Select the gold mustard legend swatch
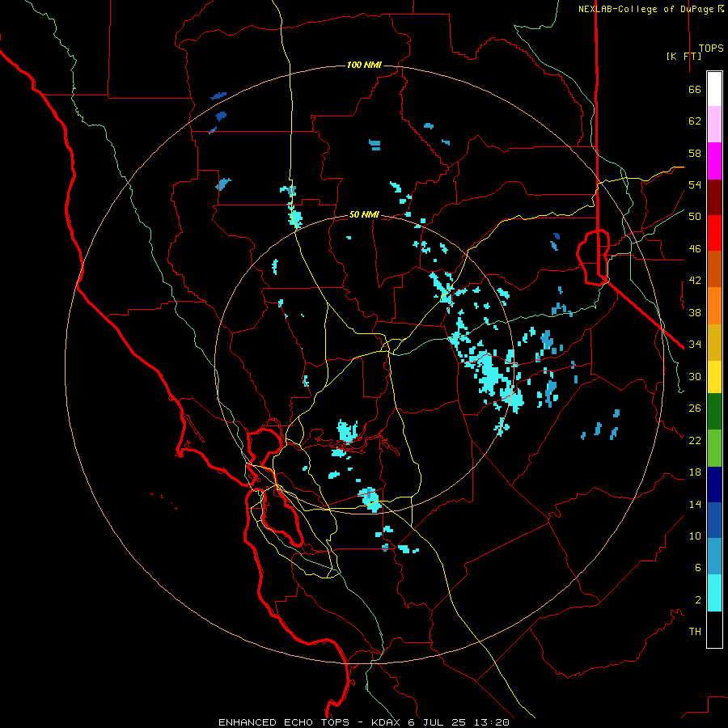This screenshot has width=728, height=728. (x=714, y=342)
